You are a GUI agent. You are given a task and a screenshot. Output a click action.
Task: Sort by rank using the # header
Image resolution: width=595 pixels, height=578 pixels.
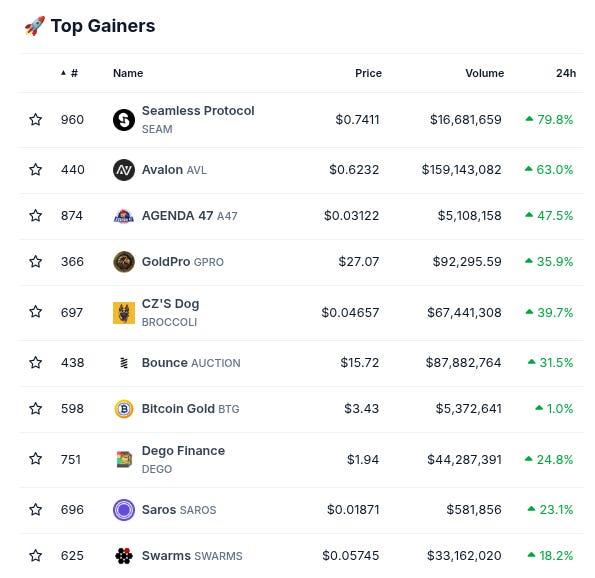coord(69,73)
